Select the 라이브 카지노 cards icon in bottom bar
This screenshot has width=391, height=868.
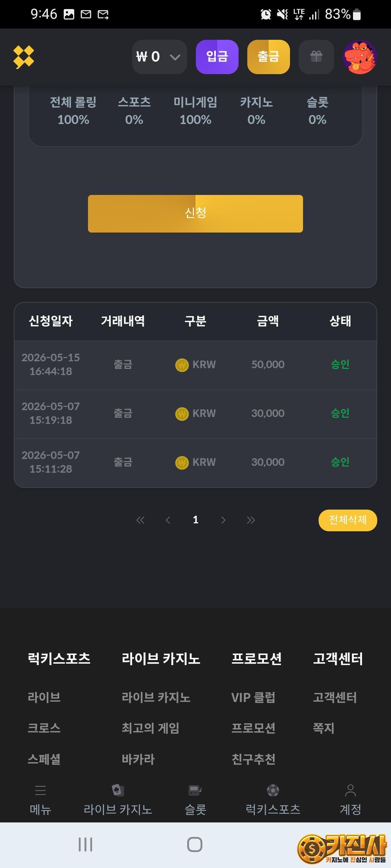[x=118, y=790]
